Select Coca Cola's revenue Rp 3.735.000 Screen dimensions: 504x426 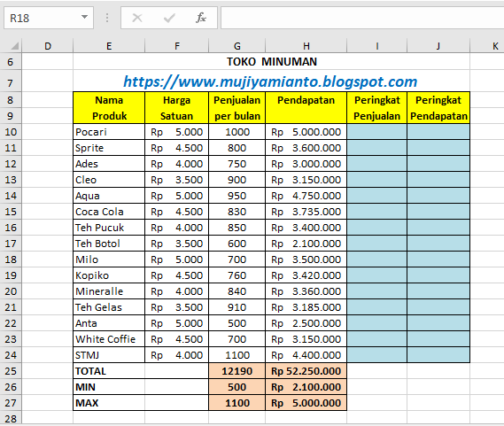pyautogui.click(x=306, y=212)
